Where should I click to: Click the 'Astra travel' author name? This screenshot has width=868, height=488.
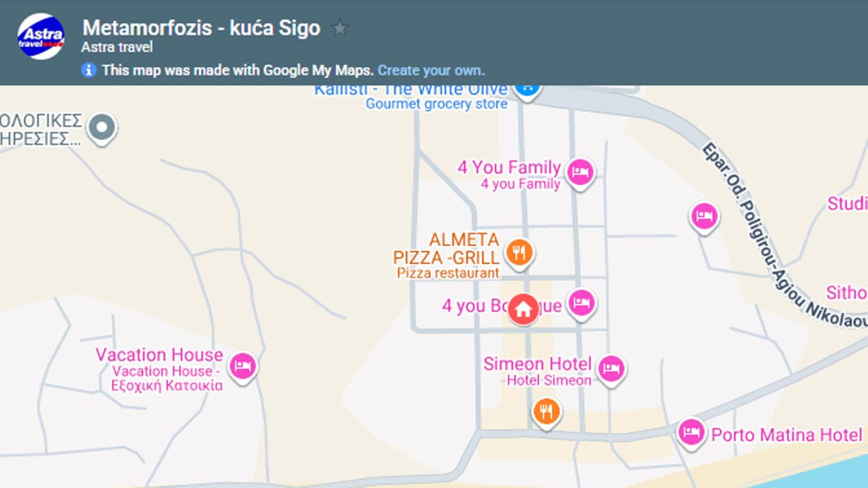point(117,48)
